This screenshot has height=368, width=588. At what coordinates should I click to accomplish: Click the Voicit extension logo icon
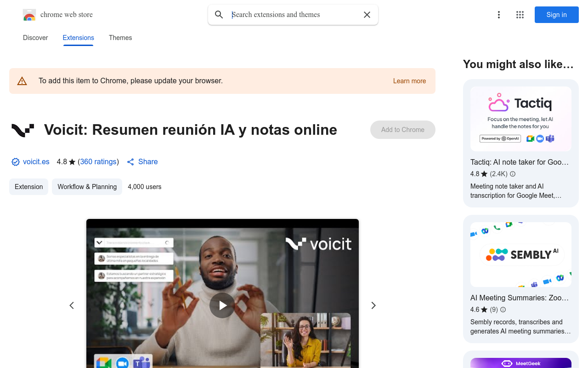point(23,130)
